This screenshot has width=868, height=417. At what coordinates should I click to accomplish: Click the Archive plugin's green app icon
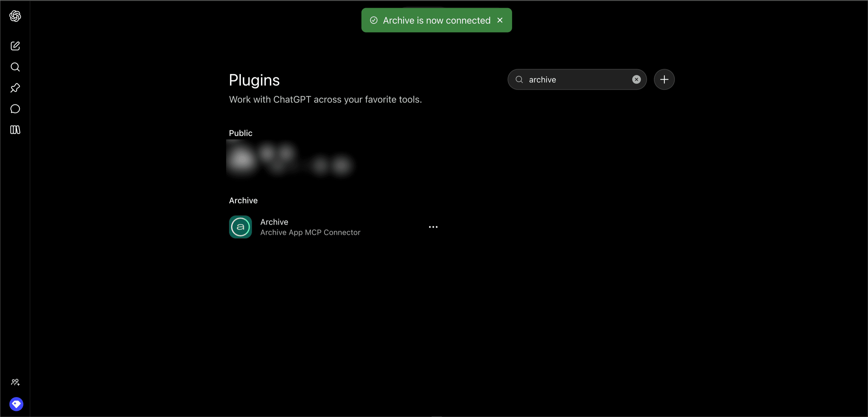tap(240, 227)
